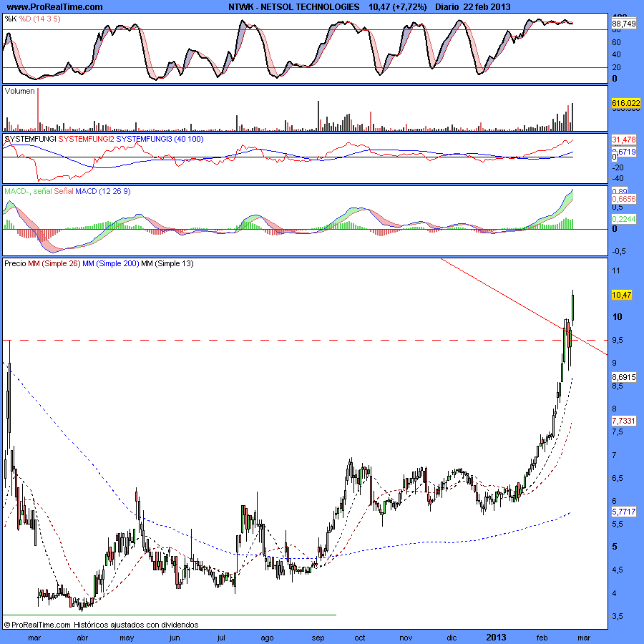Viewport: 644px width, 644px height.
Task: Select the red SYSTEMFUNGI2 indicator label
Action: (87, 140)
